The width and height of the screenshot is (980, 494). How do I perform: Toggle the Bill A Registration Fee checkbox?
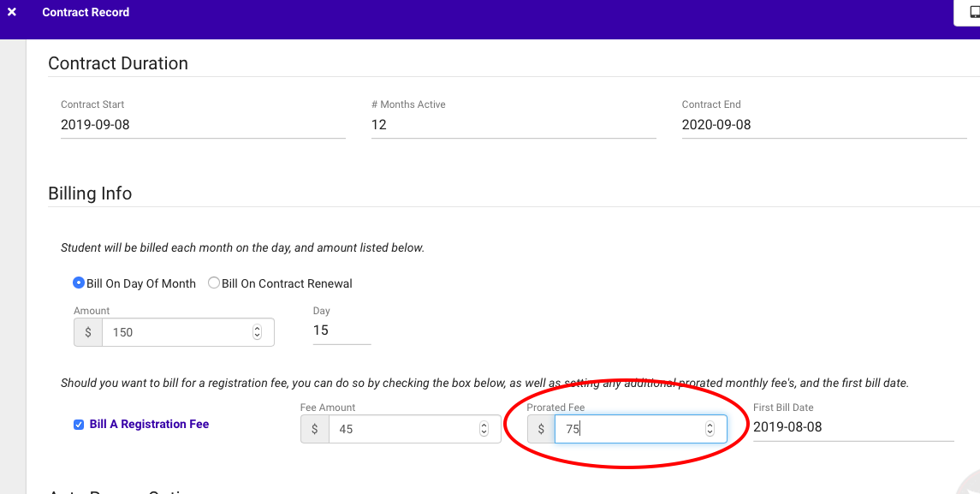click(x=79, y=425)
